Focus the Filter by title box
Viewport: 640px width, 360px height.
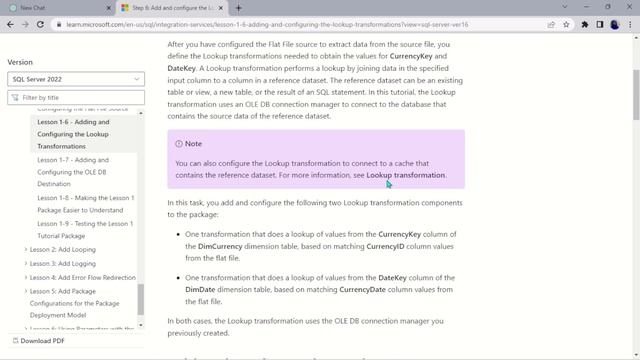coord(76,98)
